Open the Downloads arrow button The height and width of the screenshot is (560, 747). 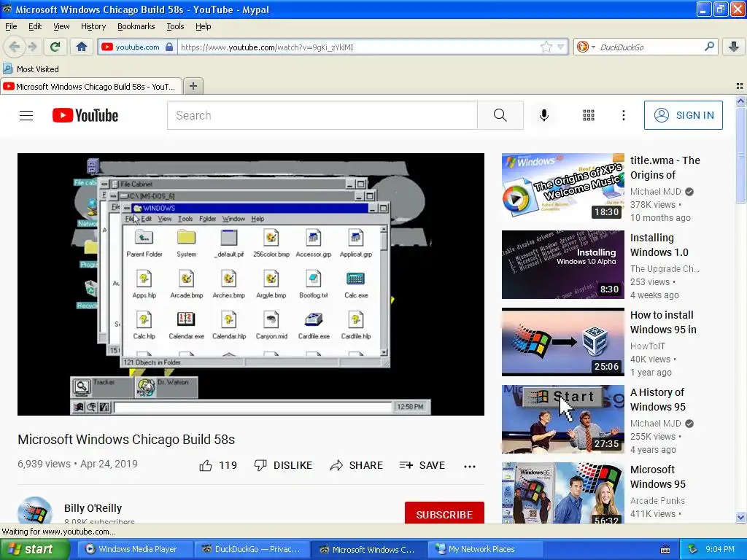(x=734, y=47)
